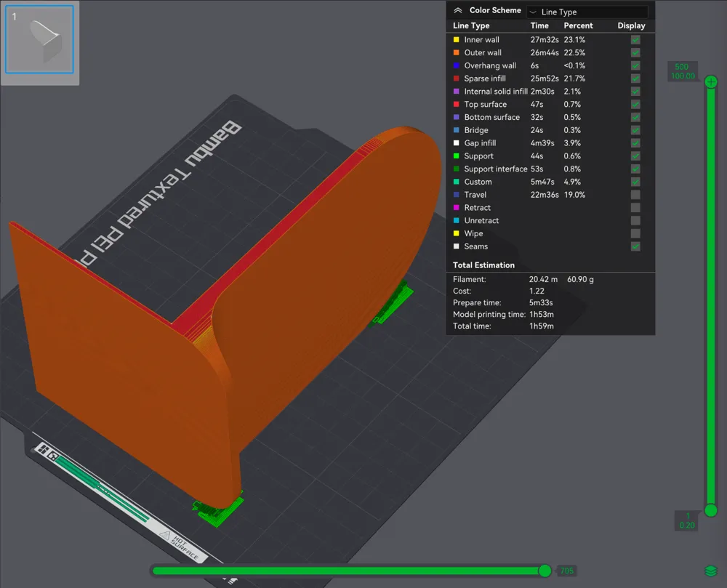This screenshot has width=727, height=588.
Task: Enable the Travel display checkbox
Action: tap(635, 194)
